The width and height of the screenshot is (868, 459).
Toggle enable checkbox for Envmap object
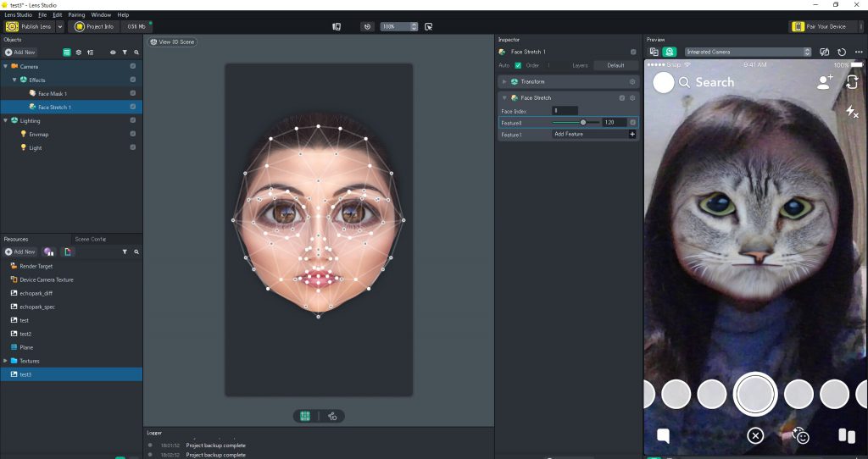point(133,134)
